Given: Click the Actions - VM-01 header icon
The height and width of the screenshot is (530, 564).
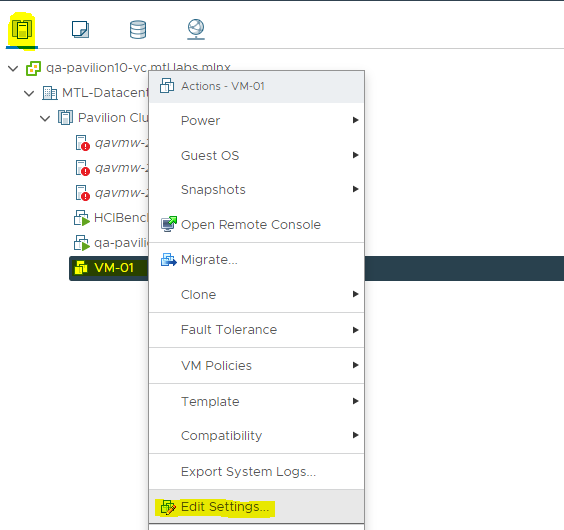Looking at the screenshot, I should tap(167, 86).
